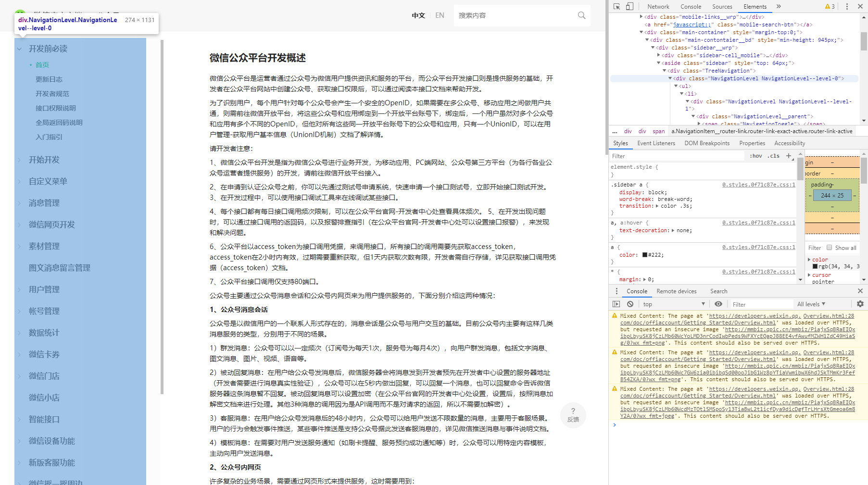Click the search magnifier icon in page header

tap(581, 15)
